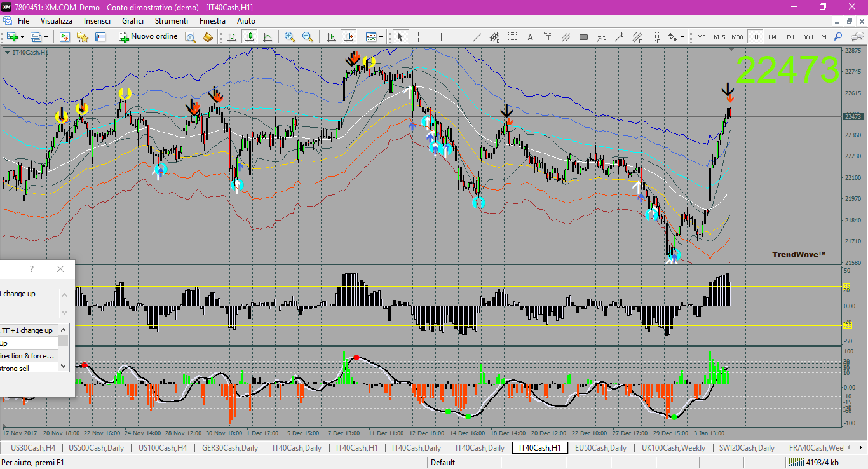Open the Inserisci menu
The image size is (868, 469).
pyautogui.click(x=97, y=21)
